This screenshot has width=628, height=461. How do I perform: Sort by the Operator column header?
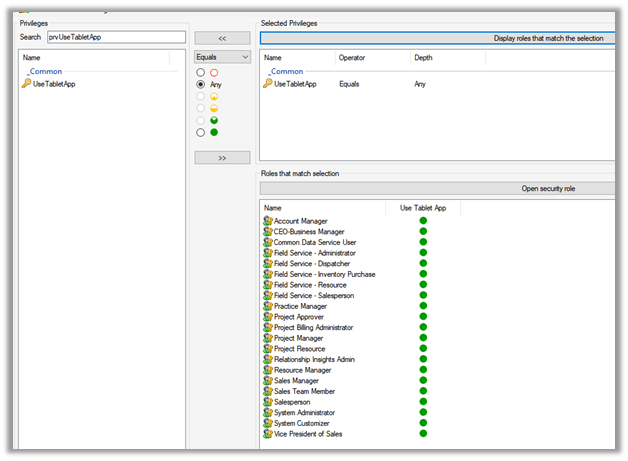pyautogui.click(x=352, y=58)
